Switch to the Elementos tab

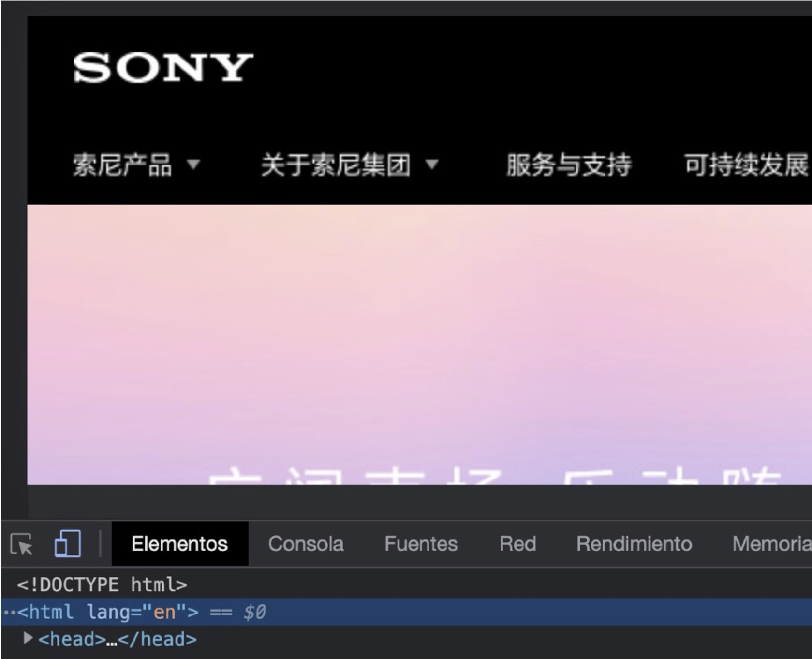pyautogui.click(x=179, y=544)
